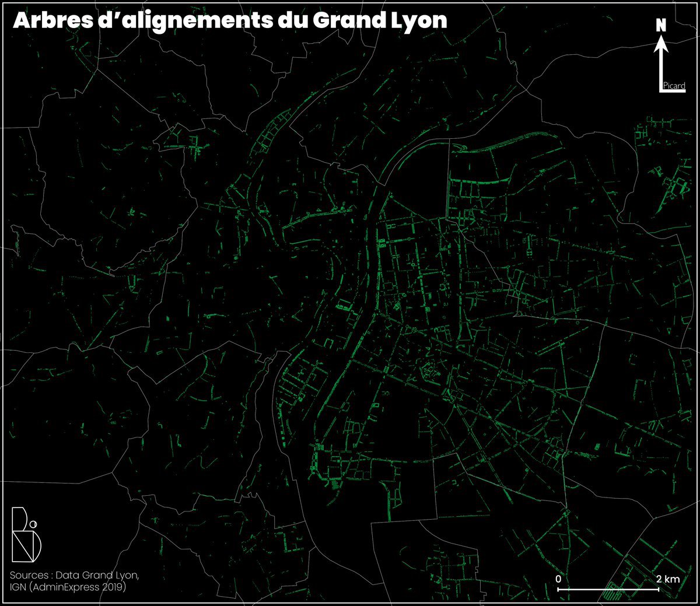This screenshot has height=606, width=700.
Task: Select the white geometric logo
Action: pos(23,534)
